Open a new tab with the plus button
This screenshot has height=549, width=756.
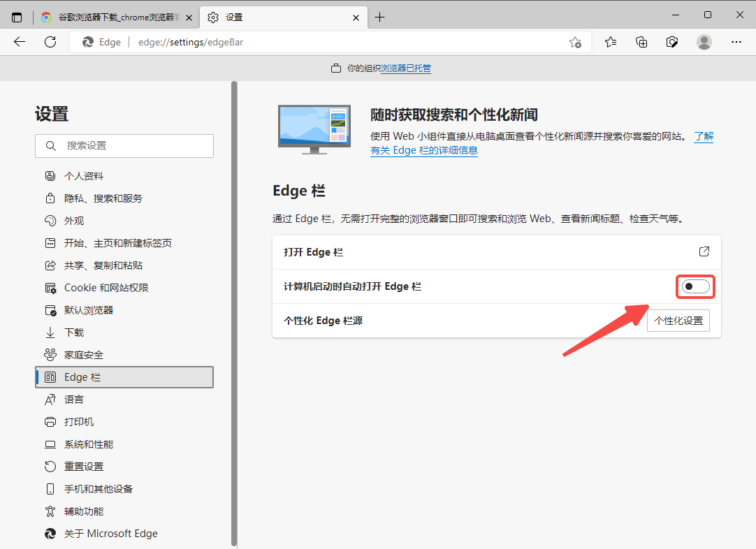(380, 16)
